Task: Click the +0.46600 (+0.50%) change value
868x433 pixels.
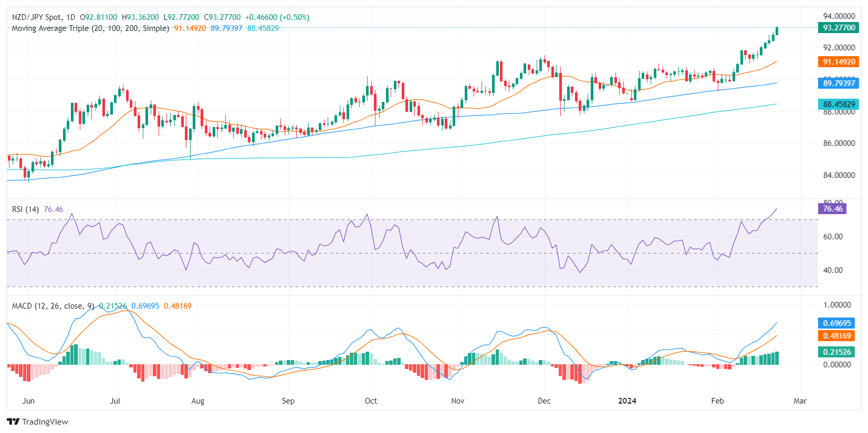Action: [x=277, y=17]
